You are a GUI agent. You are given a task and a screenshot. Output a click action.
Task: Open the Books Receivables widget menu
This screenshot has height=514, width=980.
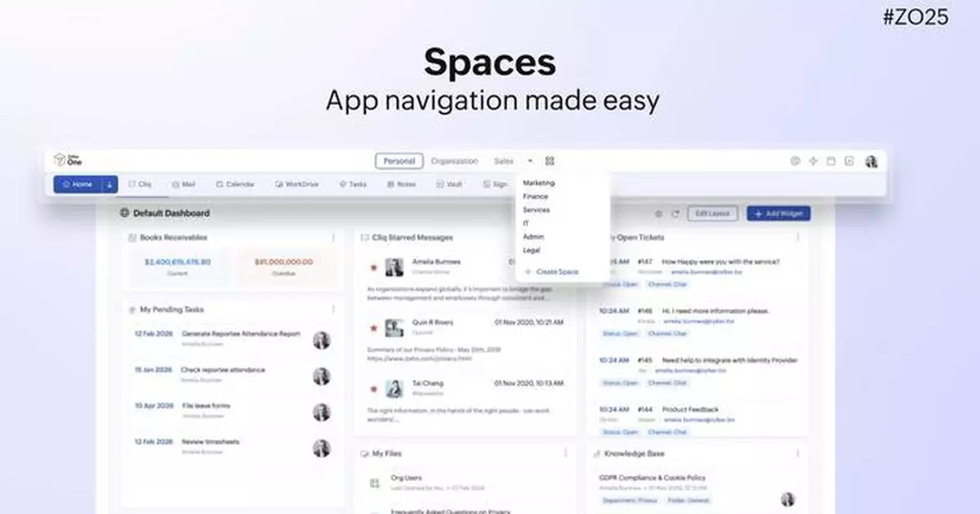(x=335, y=237)
